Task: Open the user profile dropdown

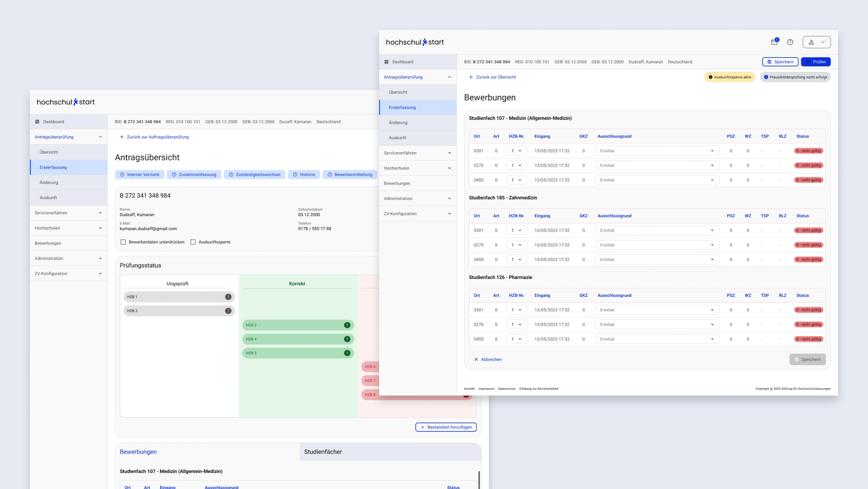Action: (x=816, y=42)
